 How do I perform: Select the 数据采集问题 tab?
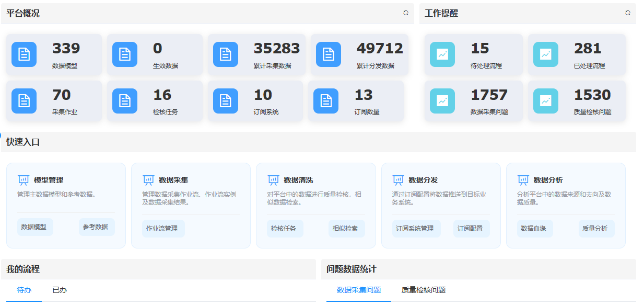coord(359,290)
